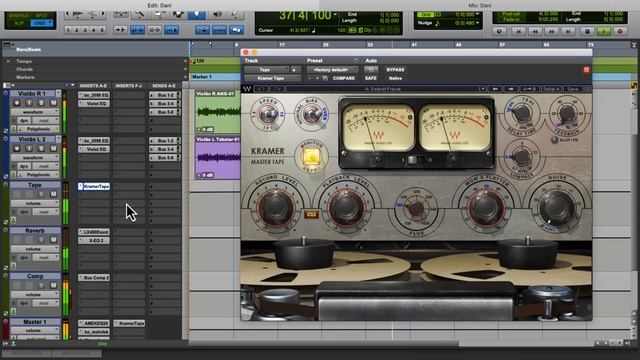Click the COMPARE button
Viewport: 640px width, 360px height.
344,78
